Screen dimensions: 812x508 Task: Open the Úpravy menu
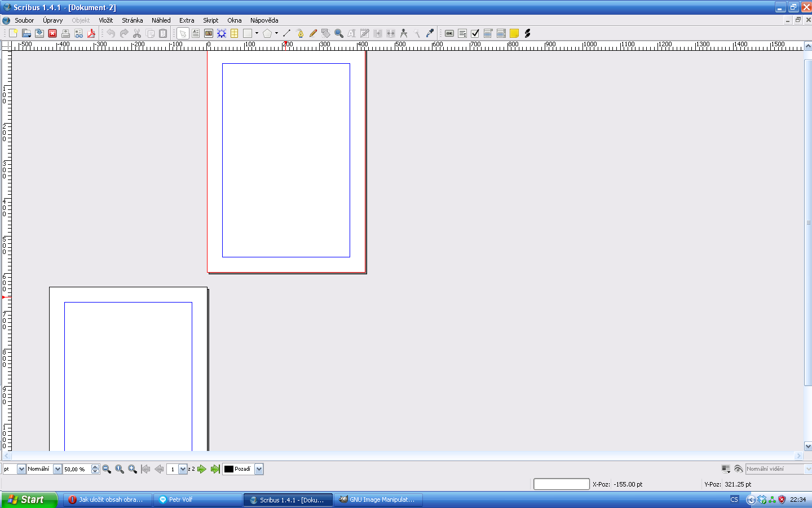tap(52, 20)
